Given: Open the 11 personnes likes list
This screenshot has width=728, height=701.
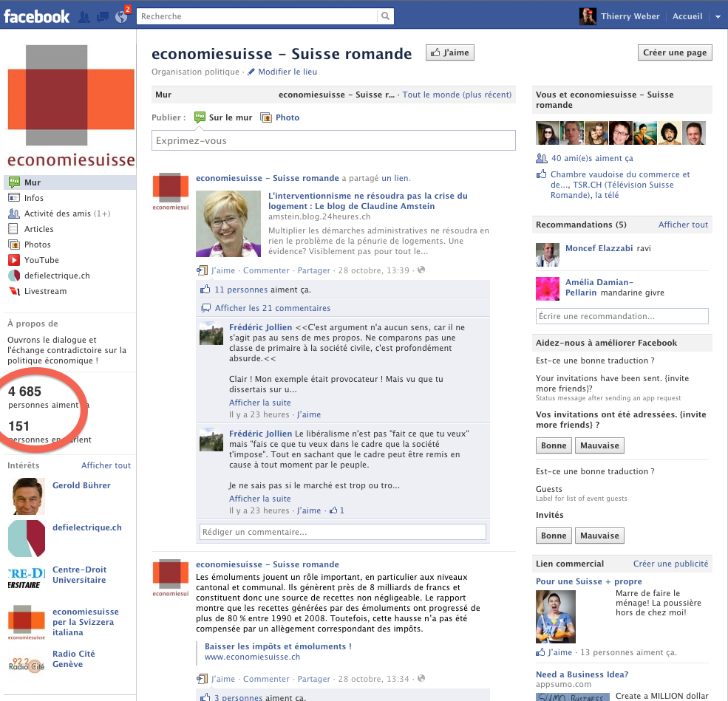Looking at the screenshot, I should click(241, 290).
